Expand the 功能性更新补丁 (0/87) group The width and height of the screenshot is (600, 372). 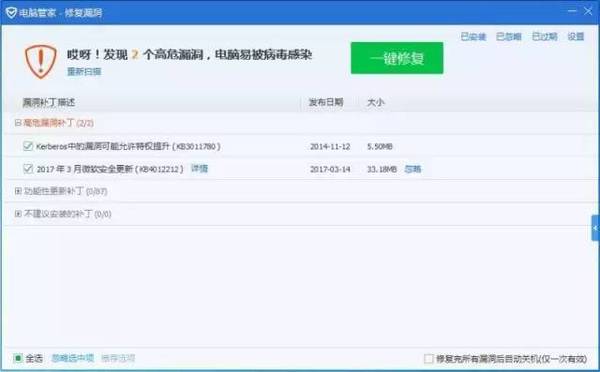tap(18, 191)
